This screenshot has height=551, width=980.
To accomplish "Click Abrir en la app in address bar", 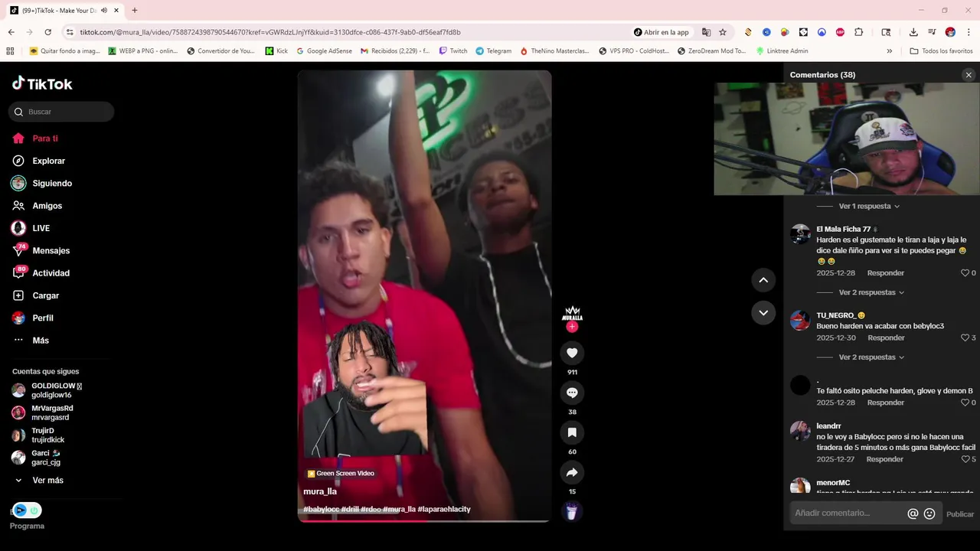I will point(661,32).
